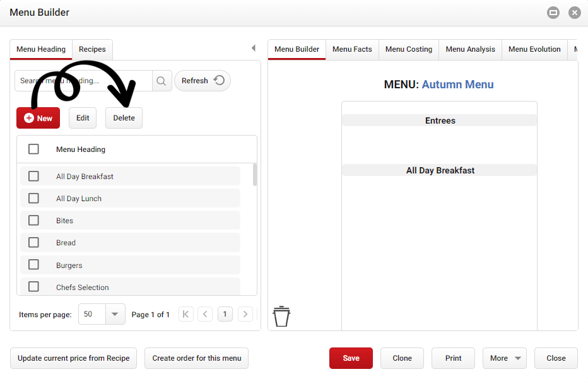Click the Bites row text
Viewport: 588px width, 379px height.
pyautogui.click(x=64, y=221)
